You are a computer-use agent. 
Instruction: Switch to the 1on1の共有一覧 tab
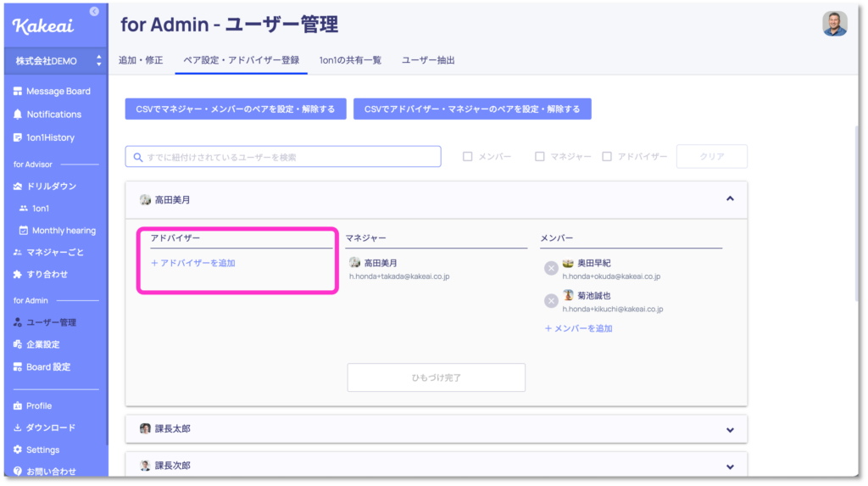(350, 60)
